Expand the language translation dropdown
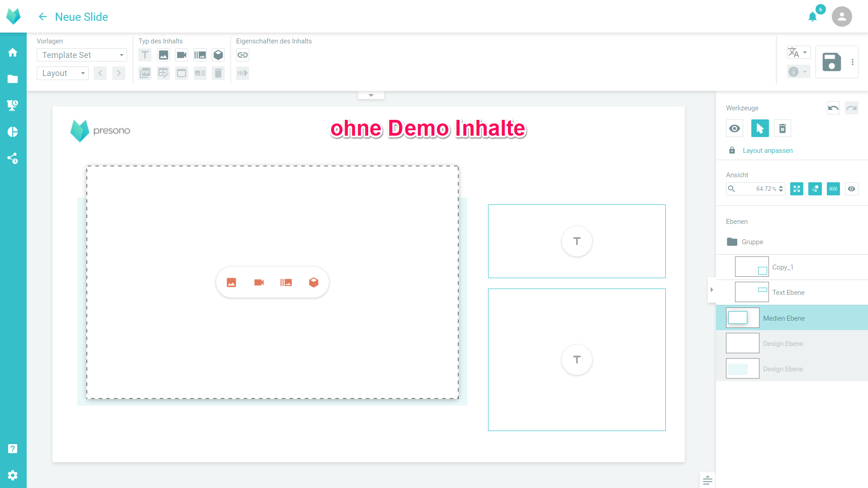 798,52
